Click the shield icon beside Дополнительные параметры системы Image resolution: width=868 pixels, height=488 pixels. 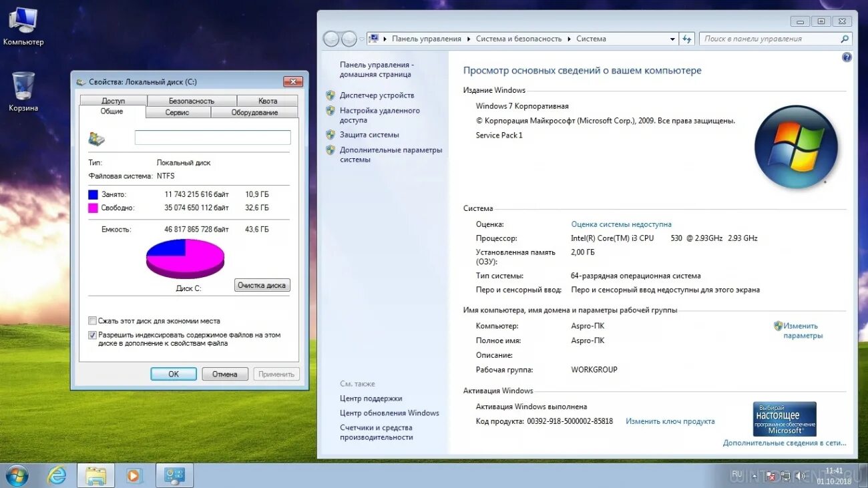pos(331,150)
